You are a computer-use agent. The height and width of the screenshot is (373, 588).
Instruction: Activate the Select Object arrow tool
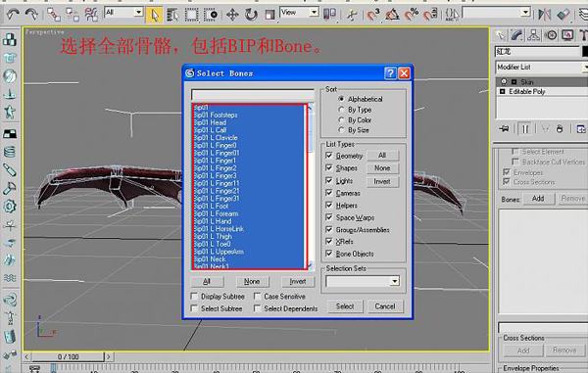pos(155,15)
